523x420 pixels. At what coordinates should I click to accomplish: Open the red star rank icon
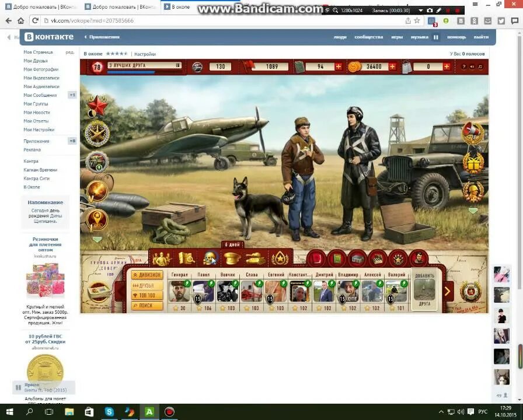[x=97, y=106]
